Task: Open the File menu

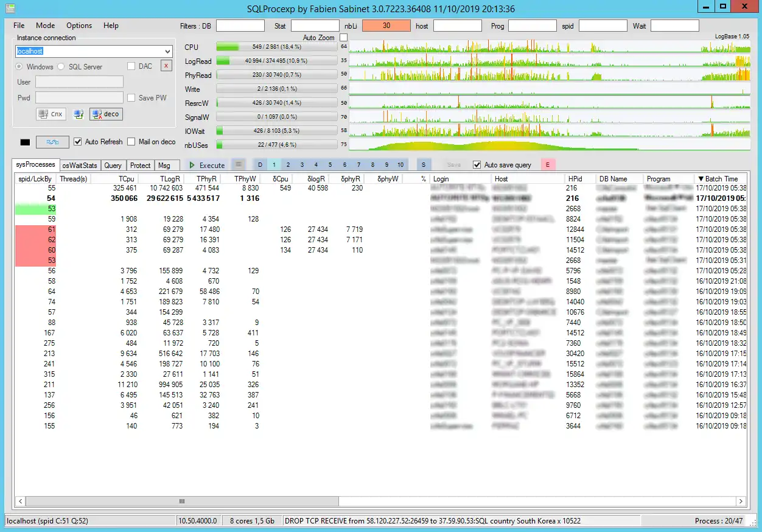Action: tap(19, 26)
